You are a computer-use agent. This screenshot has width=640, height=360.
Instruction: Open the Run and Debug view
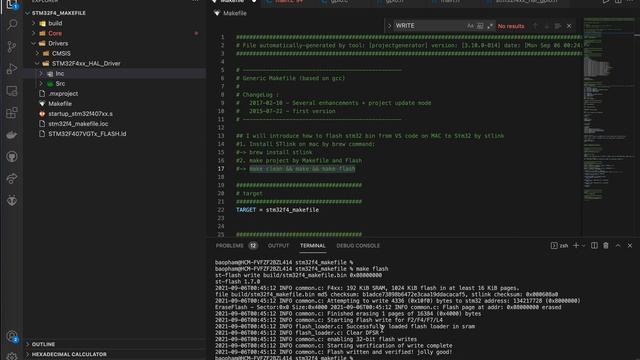pyautogui.click(x=12, y=69)
